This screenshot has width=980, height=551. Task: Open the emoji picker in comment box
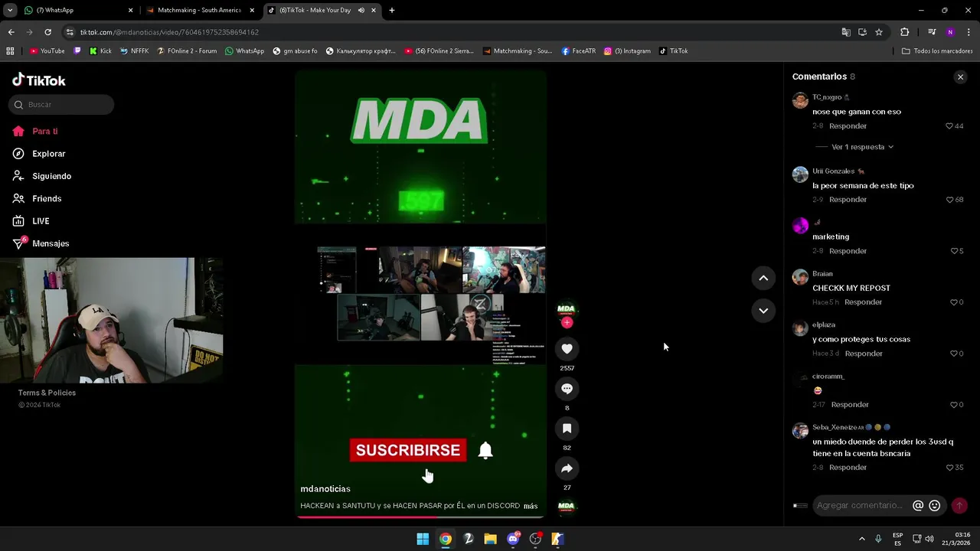934,506
